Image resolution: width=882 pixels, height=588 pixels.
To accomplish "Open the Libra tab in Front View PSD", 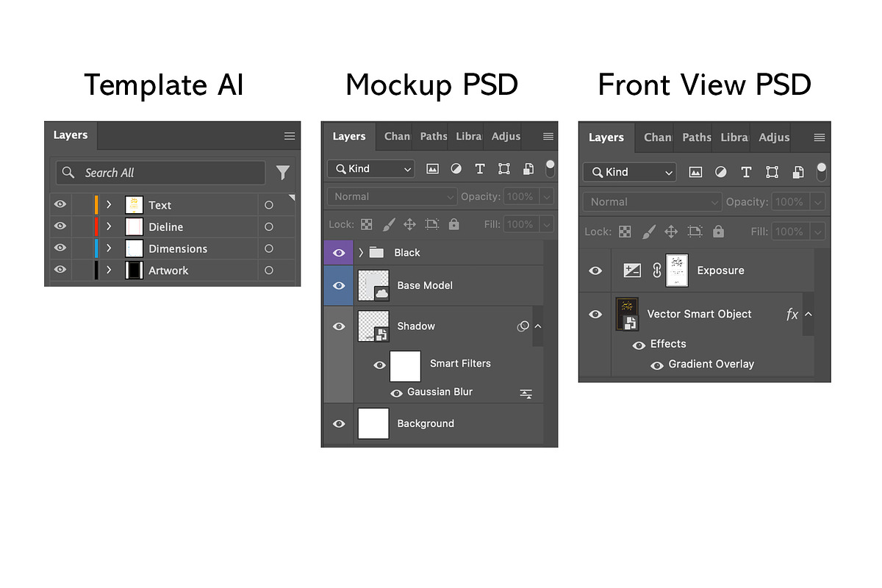I will tap(734, 137).
